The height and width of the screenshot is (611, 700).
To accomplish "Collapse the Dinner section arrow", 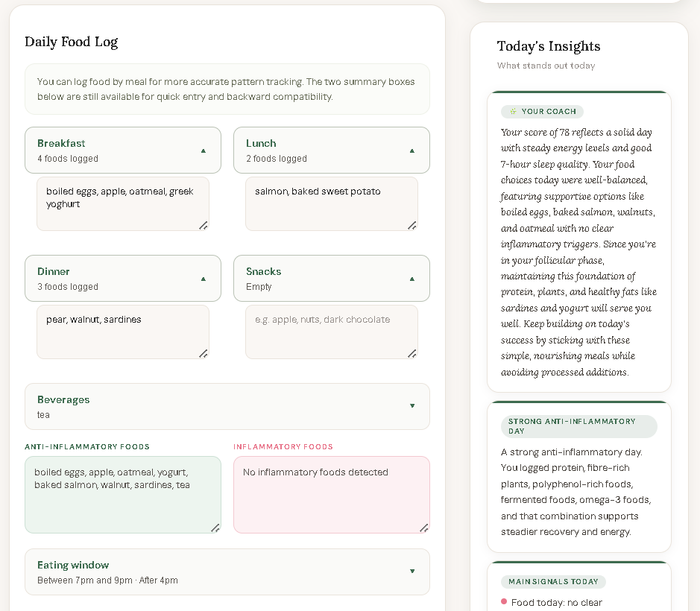I will (203, 279).
